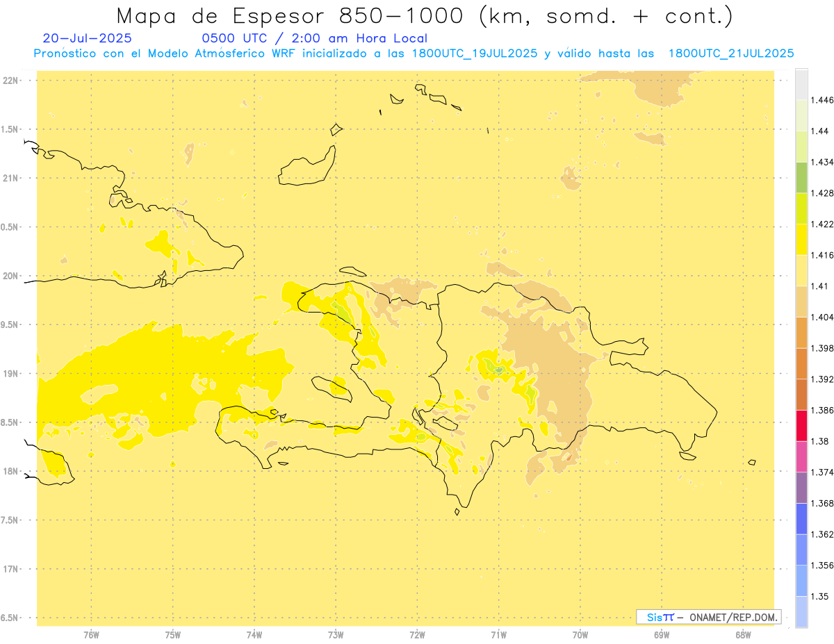Click the '19N' latitude label
This screenshot has width=834, height=644.
coord(12,374)
